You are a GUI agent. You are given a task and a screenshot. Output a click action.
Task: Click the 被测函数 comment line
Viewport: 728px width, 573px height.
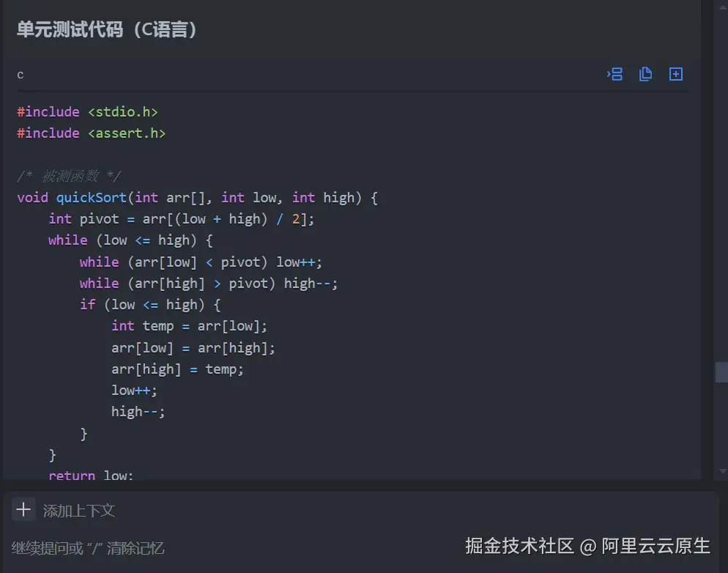tap(69, 177)
